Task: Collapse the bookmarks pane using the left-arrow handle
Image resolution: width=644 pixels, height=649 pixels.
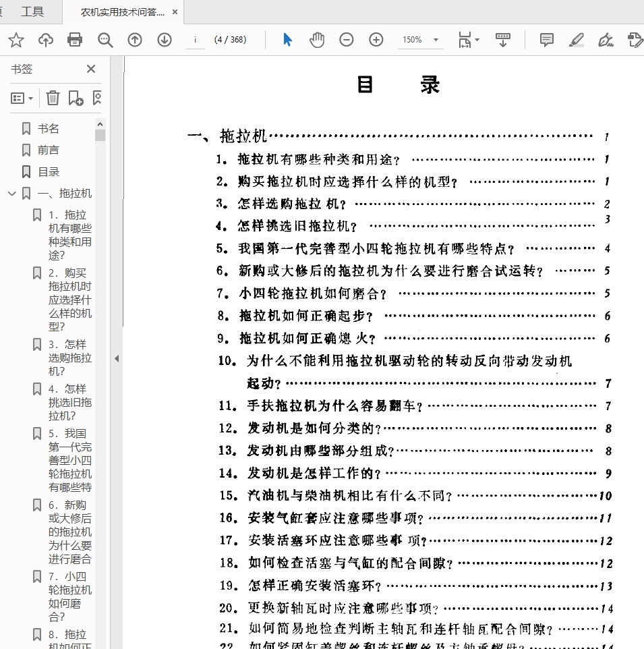Action: coord(116,358)
